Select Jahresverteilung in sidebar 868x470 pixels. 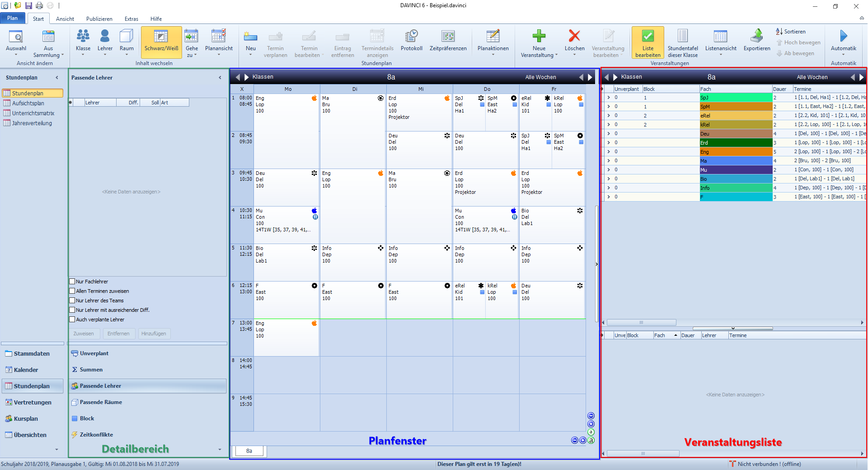point(32,123)
